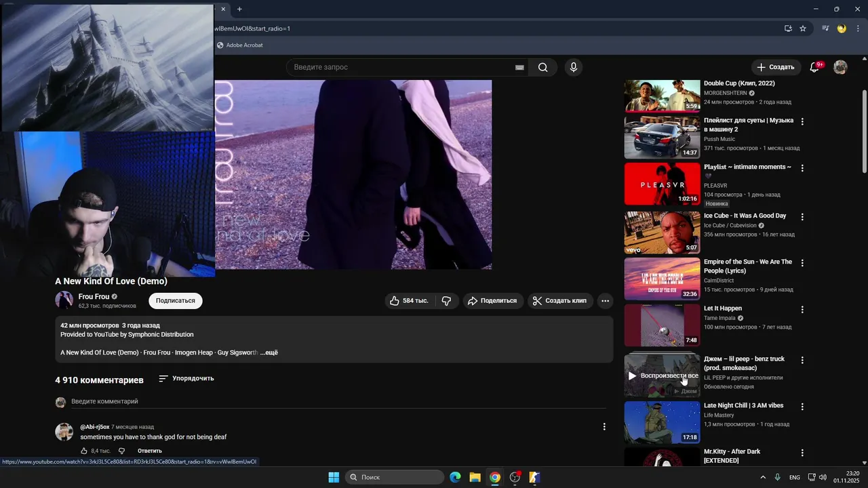Click the Поделиться share button

493,300
